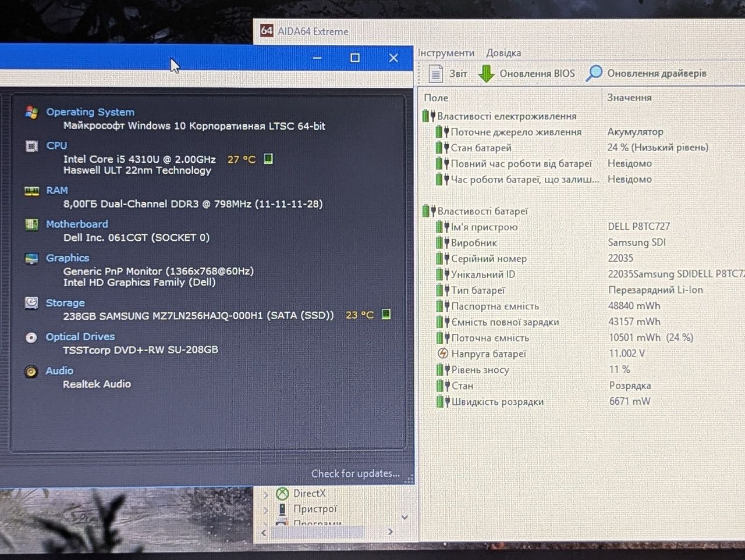Click the DirectX Xbox icon in the AIDA64 tree
Screen dimensions: 745x560
(x=282, y=494)
